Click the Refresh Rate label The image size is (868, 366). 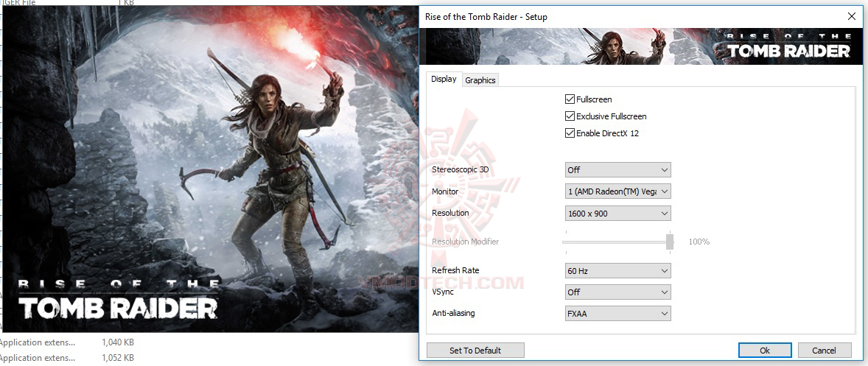point(455,270)
